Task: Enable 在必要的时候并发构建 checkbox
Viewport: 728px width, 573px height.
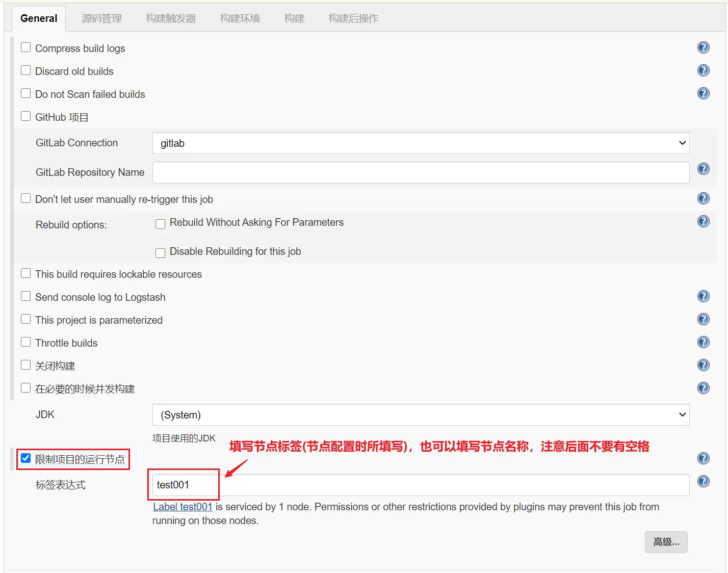Action: [25, 388]
